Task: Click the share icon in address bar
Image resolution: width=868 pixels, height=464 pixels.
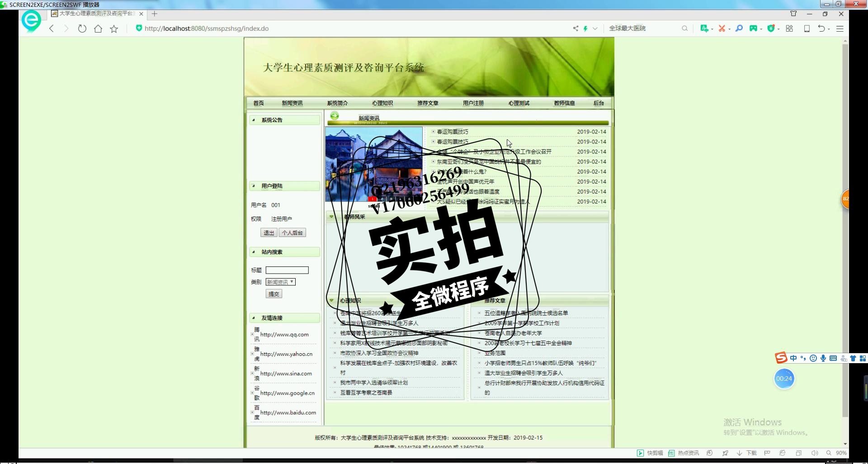Action: click(576, 28)
